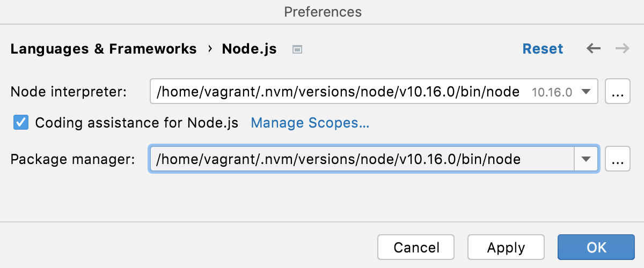This screenshot has width=644, height=268.
Task: Select the Node.js breadcrumb item
Action: (x=249, y=49)
